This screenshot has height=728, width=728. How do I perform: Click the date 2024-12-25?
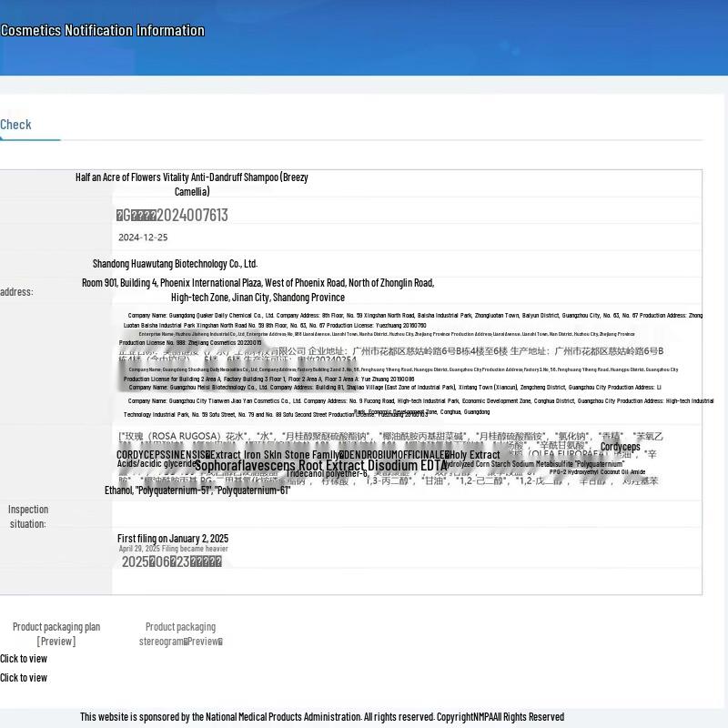click(x=143, y=238)
